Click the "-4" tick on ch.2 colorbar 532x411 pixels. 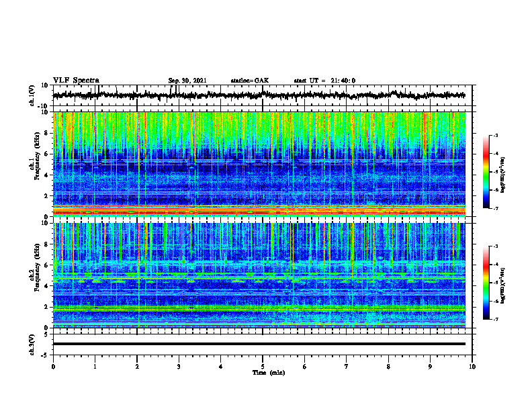(x=495, y=265)
